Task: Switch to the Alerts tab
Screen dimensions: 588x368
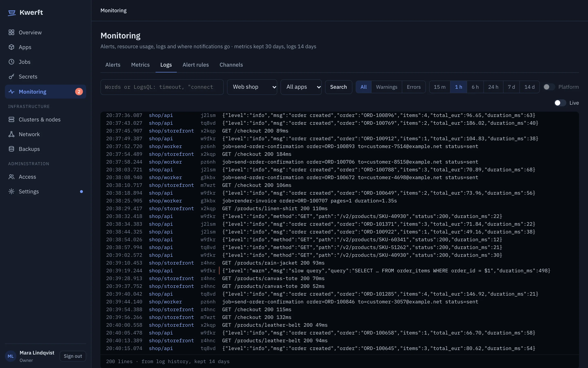Action: (x=113, y=65)
